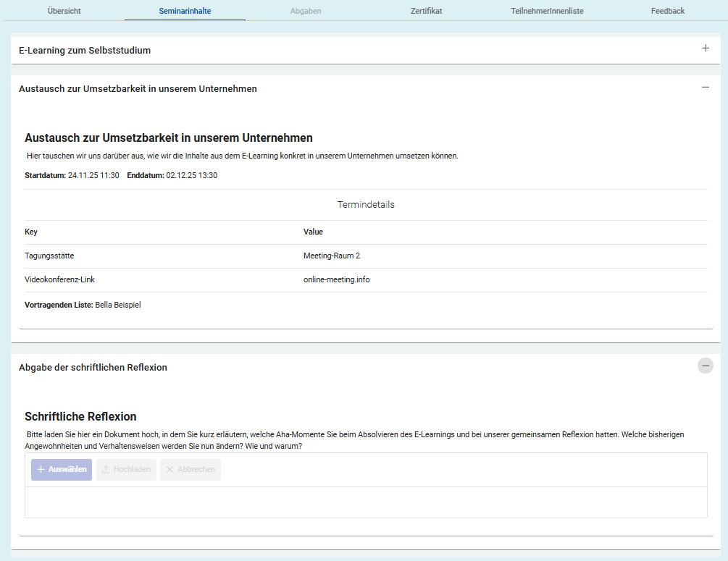Click the Auswählen file select button
The image size is (728, 561).
pos(62,470)
